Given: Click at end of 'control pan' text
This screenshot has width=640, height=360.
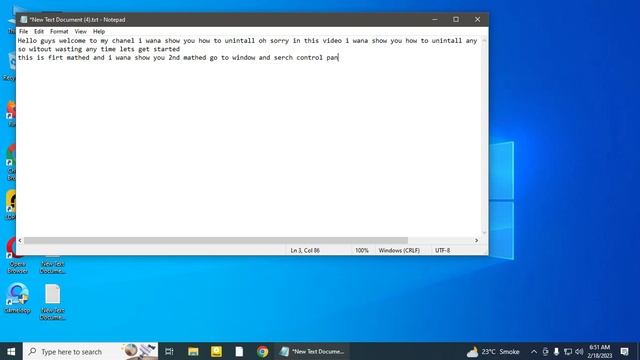Looking at the screenshot, I should click(x=338, y=58).
